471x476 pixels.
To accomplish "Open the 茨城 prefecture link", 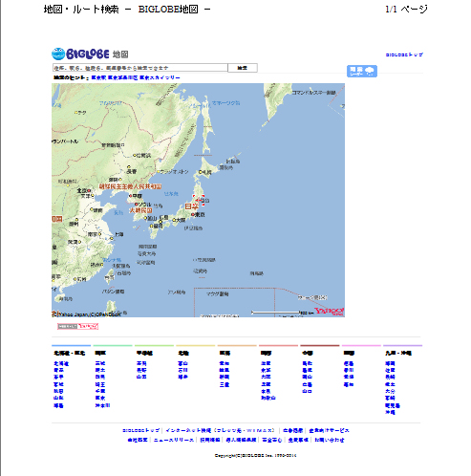I will (100, 363).
